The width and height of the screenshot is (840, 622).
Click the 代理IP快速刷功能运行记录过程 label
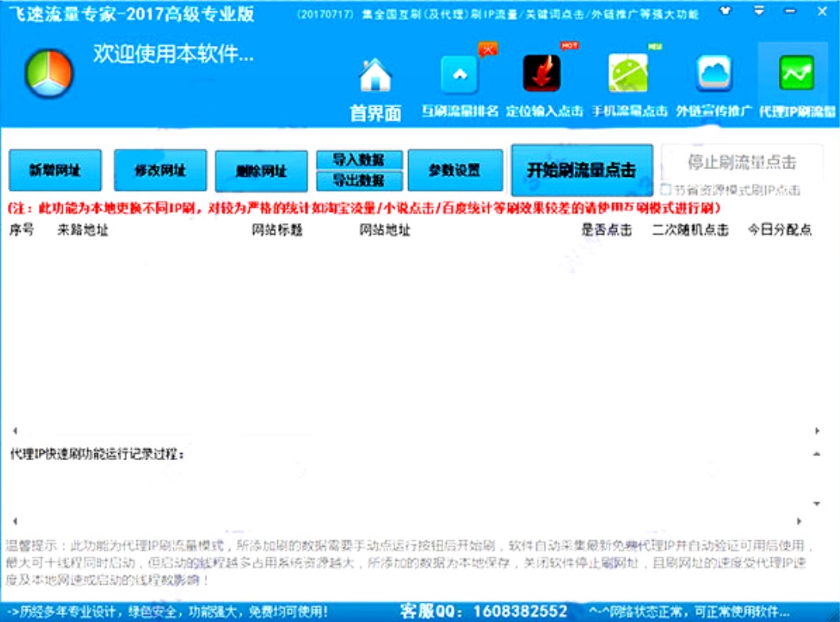coord(97,455)
